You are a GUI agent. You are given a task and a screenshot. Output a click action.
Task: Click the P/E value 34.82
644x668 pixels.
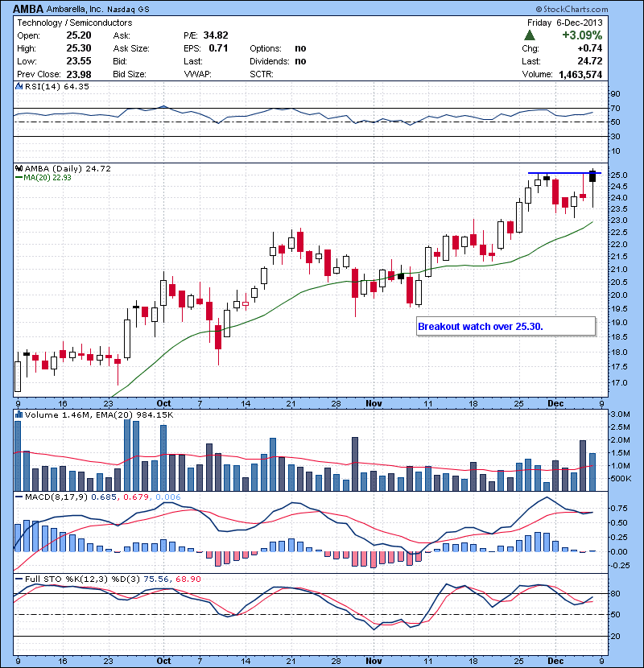[x=216, y=35]
